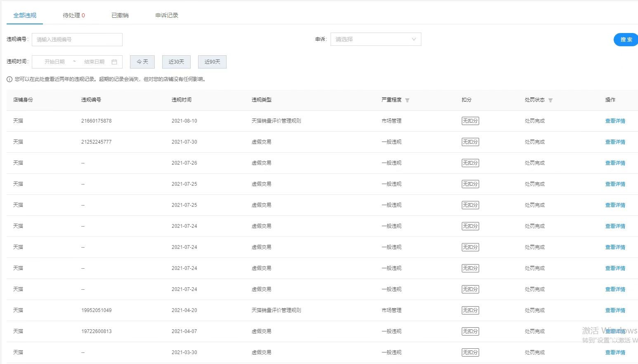638x364 pixels.
Task: Click the date 2021-07-26
Action: pyautogui.click(x=184, y=163)
